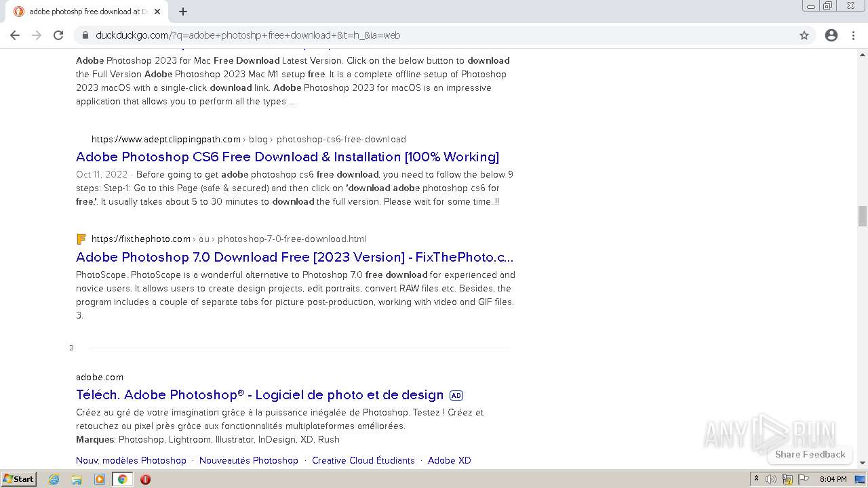Image resolution: width=868 pixels, height=488 pixels.
Task: Open Adobe Photoshop CS6 Free Download result
Action: [288, 157]
